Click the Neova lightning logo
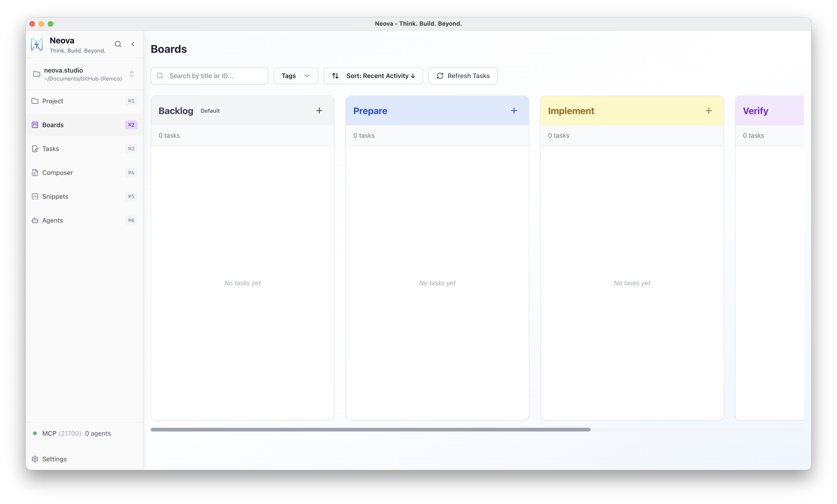The image size is (837, 504). point(37,44)
